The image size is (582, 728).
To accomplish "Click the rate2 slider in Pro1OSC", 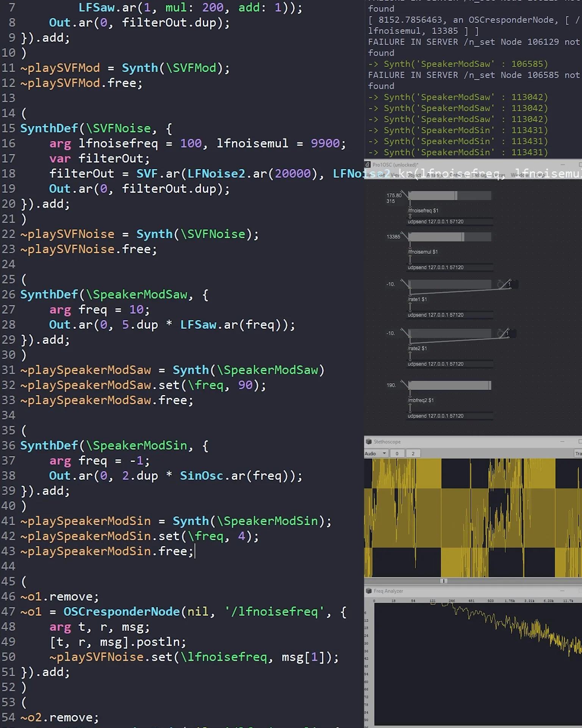I will tap(450, 334).
